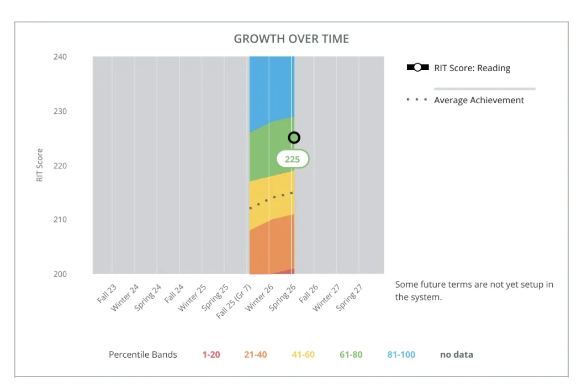Click the Fall 25 (Gr 7) axis label
The height and width of the screenshot is (392, 582).
234,301
